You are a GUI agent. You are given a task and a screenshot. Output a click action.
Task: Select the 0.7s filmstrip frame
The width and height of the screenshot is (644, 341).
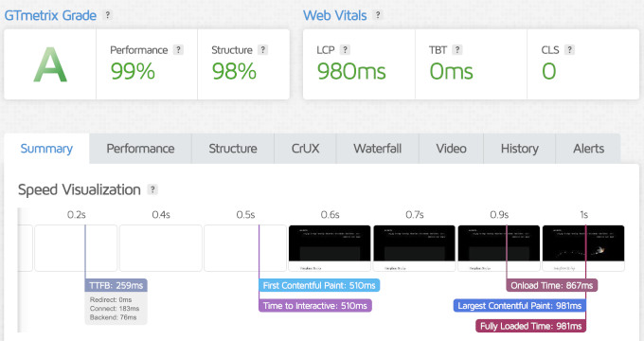[415, 248]
